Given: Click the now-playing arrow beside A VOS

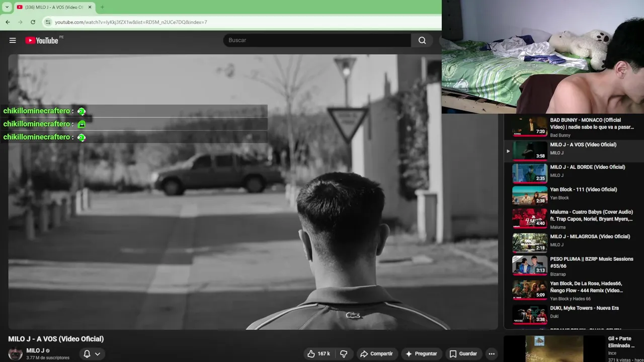Looking at the screenshot, I should [508, 151].
